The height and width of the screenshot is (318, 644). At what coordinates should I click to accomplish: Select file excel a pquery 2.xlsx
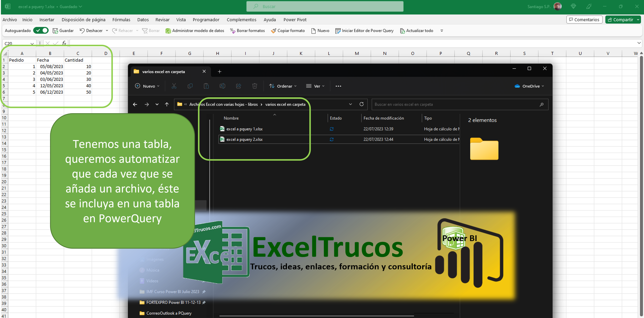point(244,139)
